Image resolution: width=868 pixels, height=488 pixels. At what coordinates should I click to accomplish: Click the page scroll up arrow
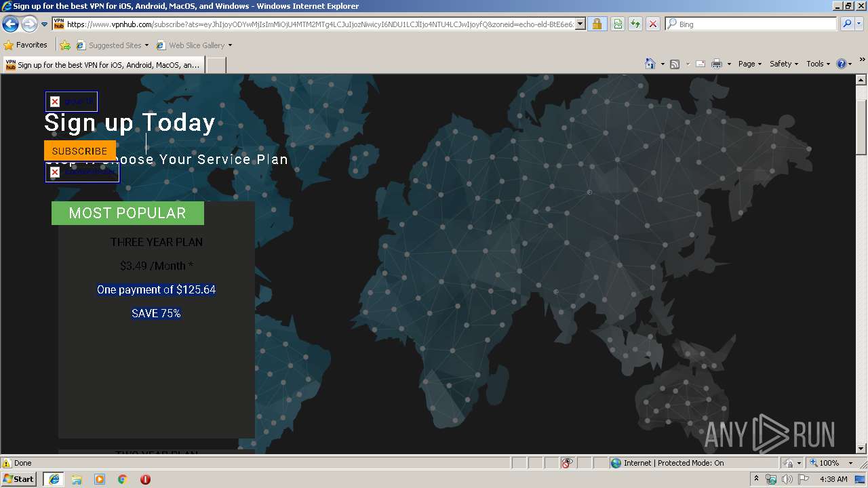pos(861,80)
